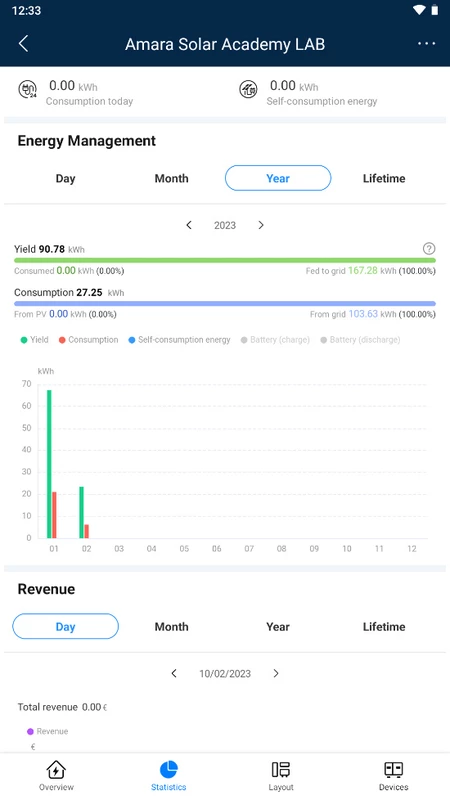Open the Layout icon in bottom bar

pos(281,769)
